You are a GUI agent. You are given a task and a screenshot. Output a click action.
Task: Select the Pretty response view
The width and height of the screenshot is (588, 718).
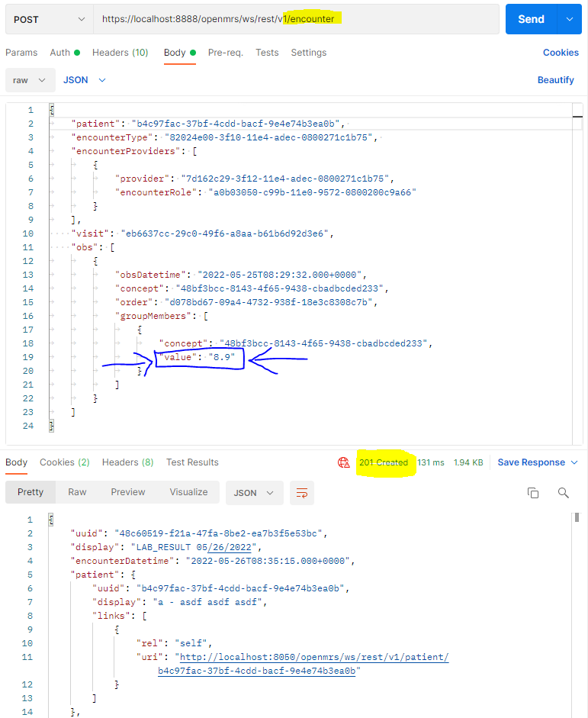(31, 492)
